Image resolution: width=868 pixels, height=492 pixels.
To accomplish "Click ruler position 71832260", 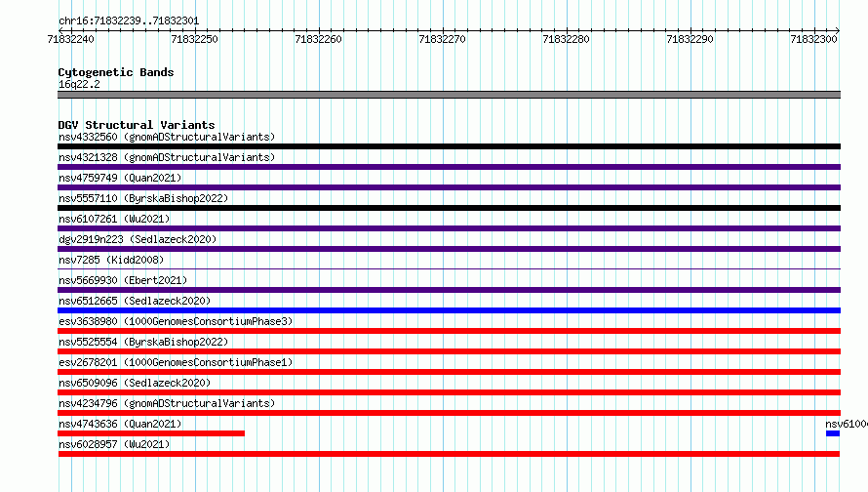I will click(318, 39).
